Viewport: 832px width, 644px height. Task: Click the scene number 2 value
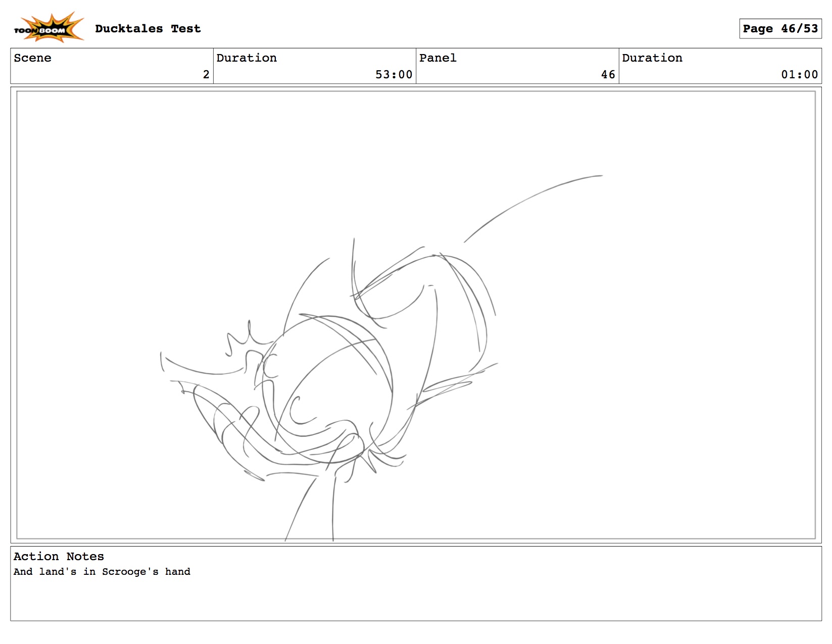[206, 75]
